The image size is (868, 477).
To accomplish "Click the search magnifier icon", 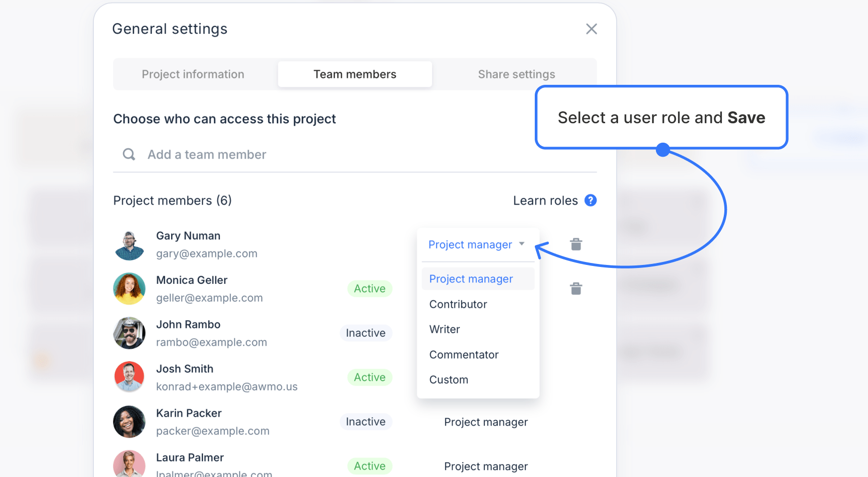I will tap(129, 154).
